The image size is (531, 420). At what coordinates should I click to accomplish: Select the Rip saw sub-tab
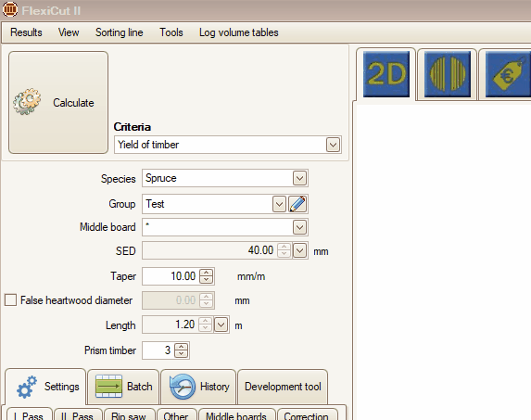click(129, 415)
